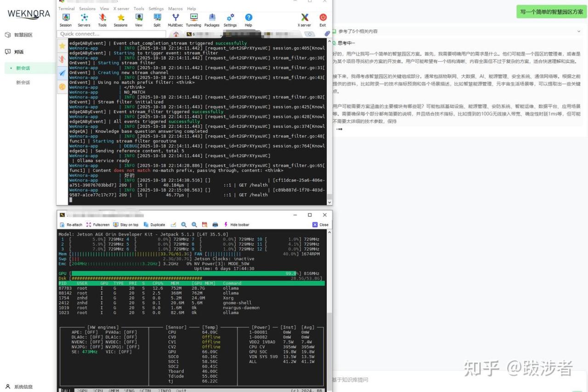Toggle Fullscreen mode in detached terminal
This screenshot has height=392, width=588.
(98, 225)
